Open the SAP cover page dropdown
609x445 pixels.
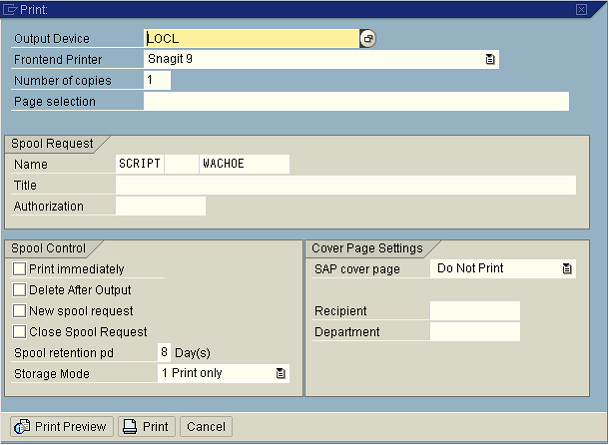567,269
